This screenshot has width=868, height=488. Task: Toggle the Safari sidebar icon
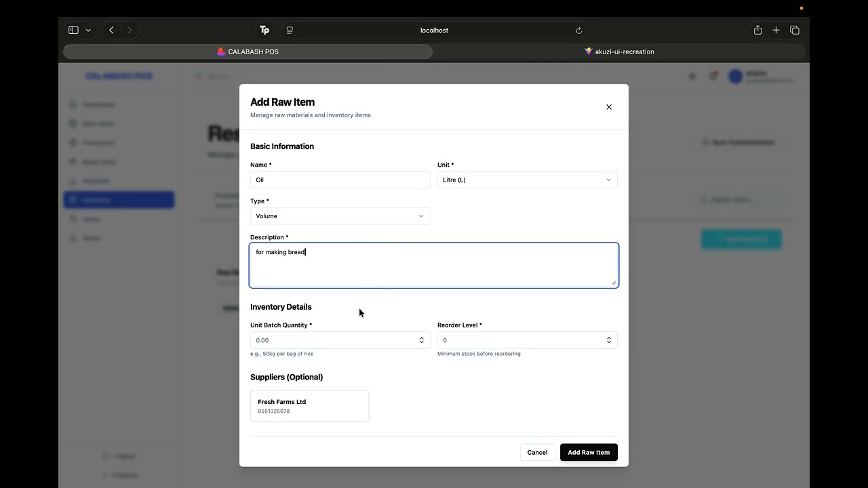(x=73, y=30)
